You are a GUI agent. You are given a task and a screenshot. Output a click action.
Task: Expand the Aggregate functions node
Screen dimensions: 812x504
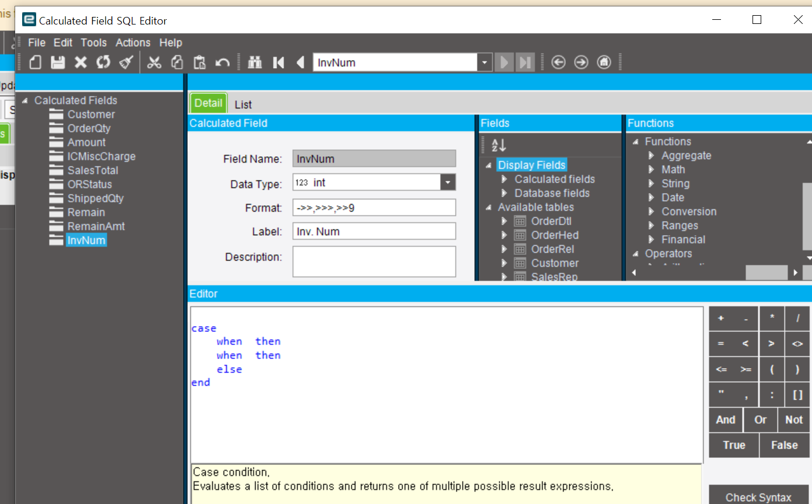(x=652, y=156)
